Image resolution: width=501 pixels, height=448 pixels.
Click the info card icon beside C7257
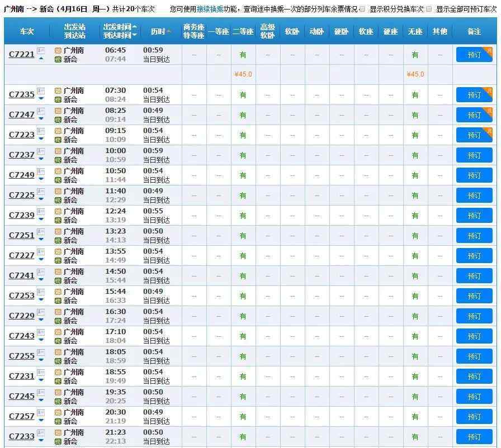pyautogui.click(x=41, y=413)
